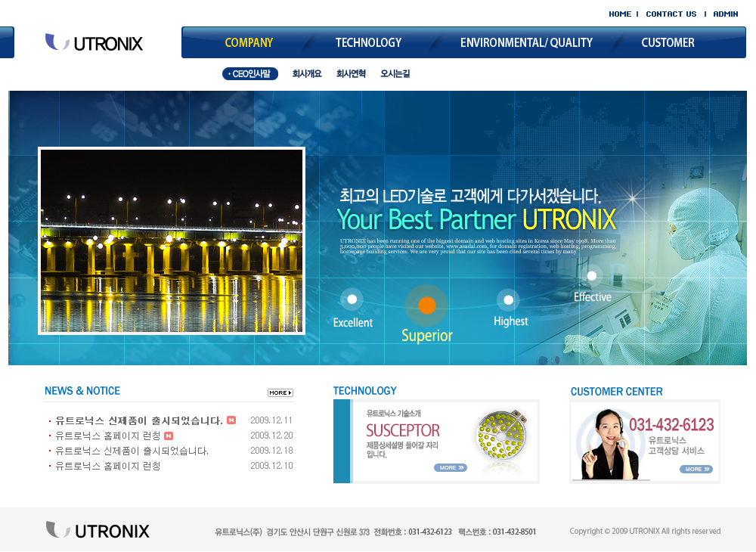756x552 pixels.
Task: Select the Excellent circle marker
Action: (351, 299)
